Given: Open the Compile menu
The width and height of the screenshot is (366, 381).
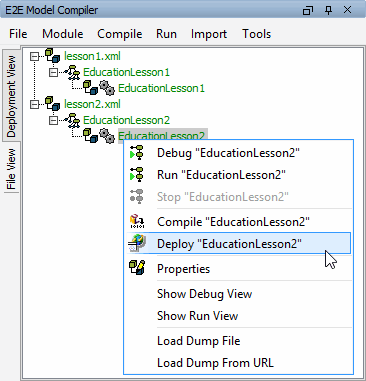Looking at the screenshot, I should (120, 34).
